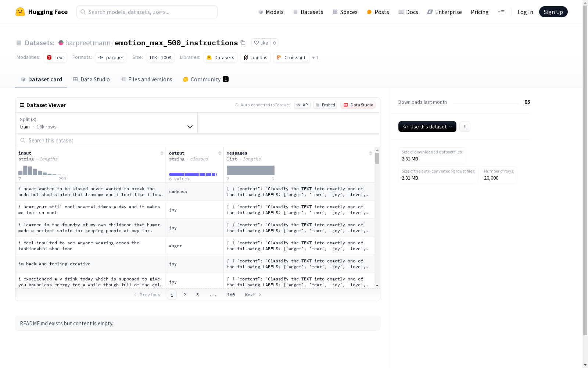588x368 pixels.
Task: Click the 'sadness' output cell
Action: pos(195,192)
